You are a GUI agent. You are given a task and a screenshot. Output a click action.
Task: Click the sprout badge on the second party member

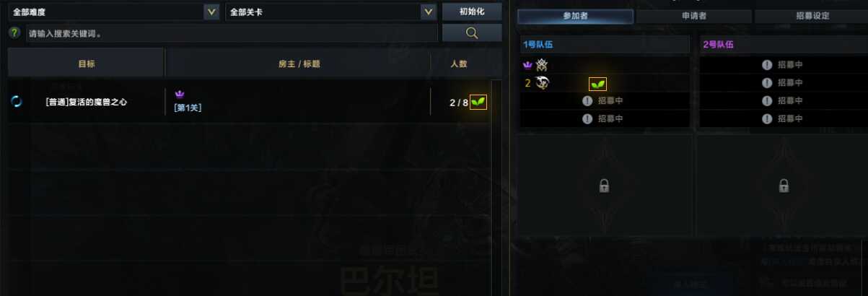click(597, 84)
